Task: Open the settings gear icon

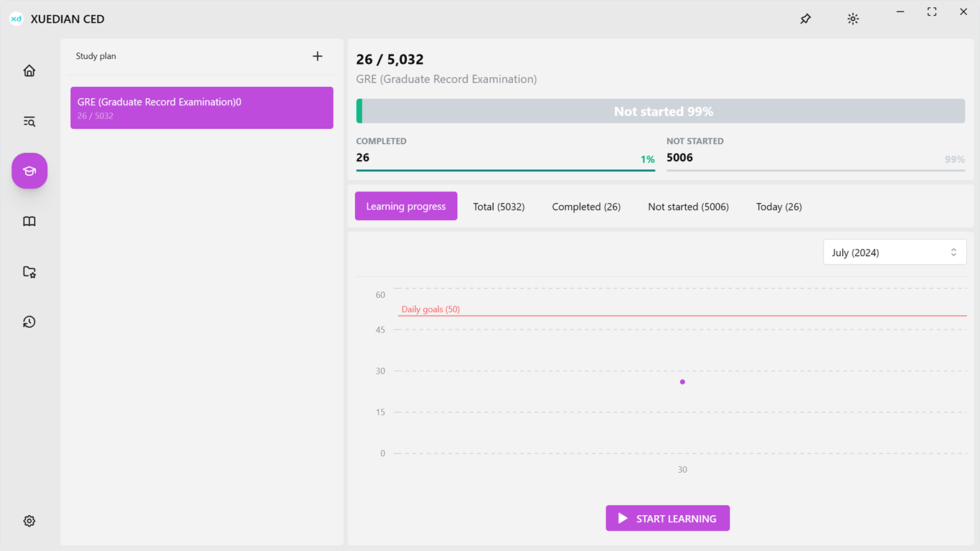Action: [x=29, y=521]
